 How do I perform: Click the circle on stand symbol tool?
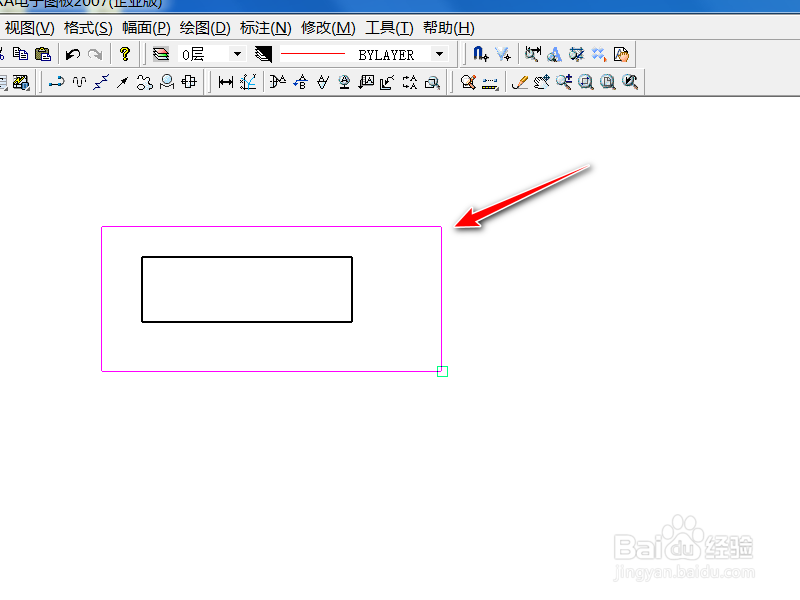click(167, 82)
